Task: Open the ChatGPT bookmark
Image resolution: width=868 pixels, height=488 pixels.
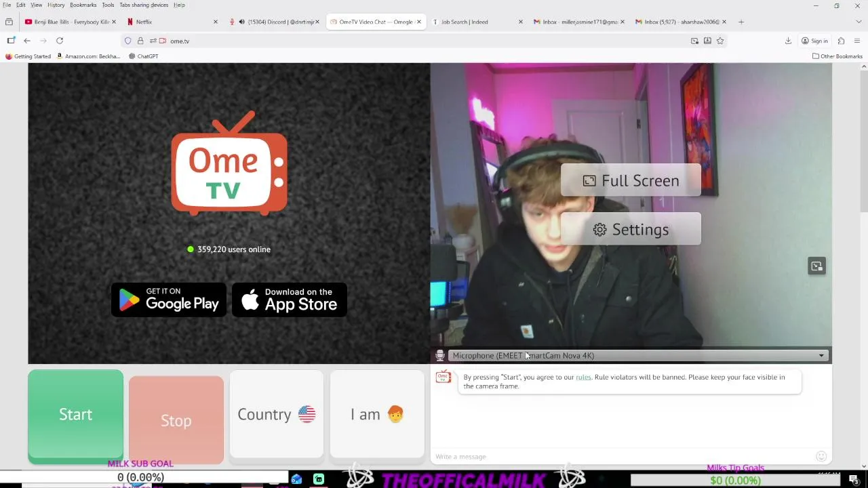Action: [143, 56]
